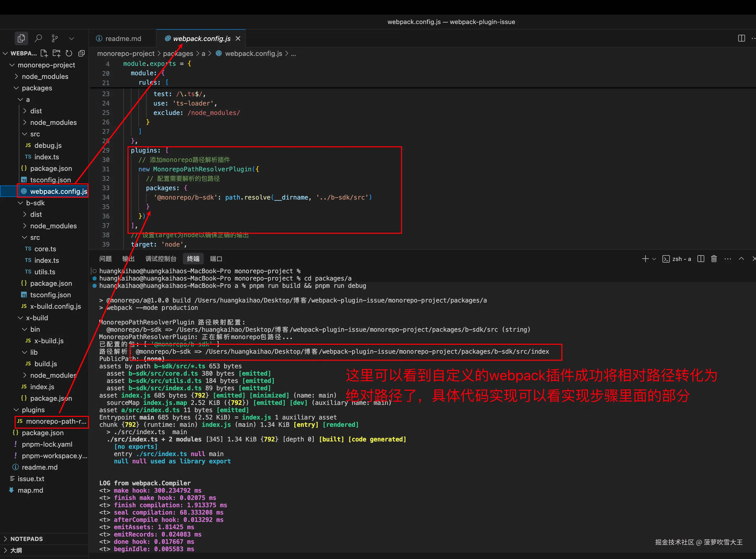Click the New File icon
The width and height of the screenshot is (756, 559).
click(44, 54)
